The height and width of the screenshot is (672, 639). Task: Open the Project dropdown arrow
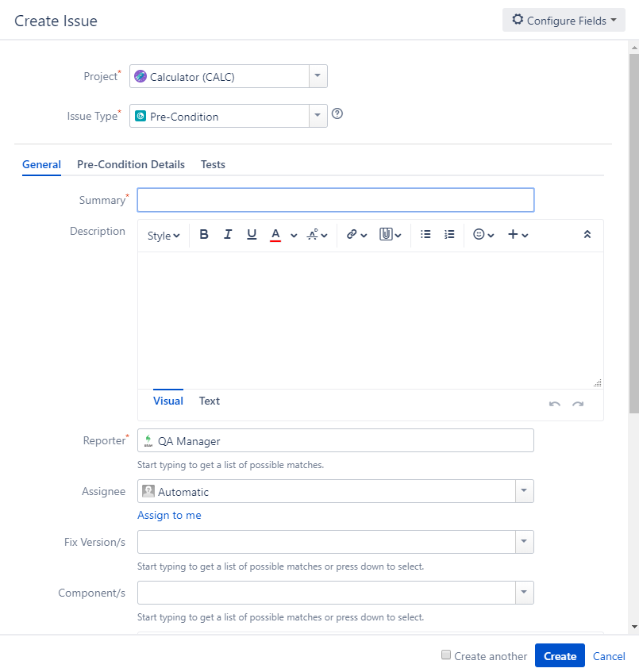tap(318, 76)
